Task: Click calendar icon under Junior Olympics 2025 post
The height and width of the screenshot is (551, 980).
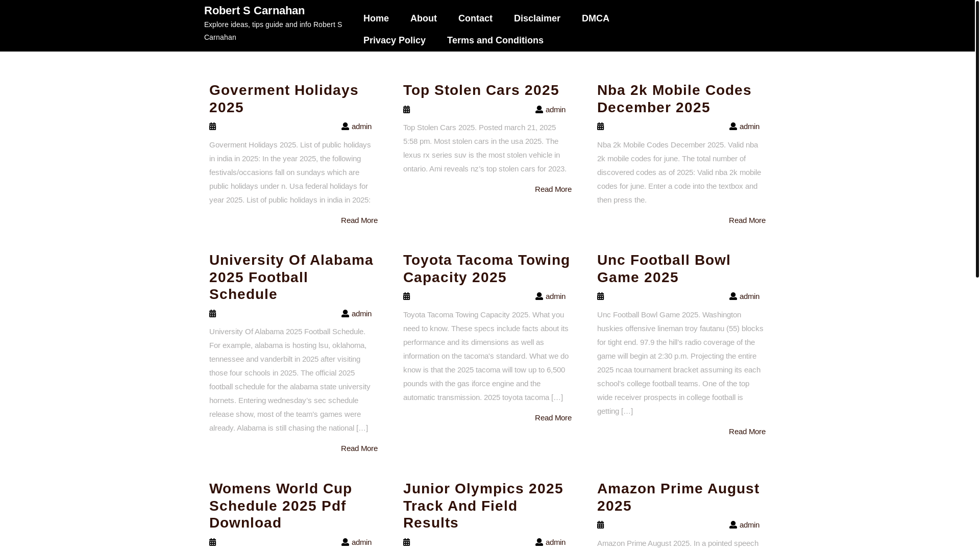Action: [407, 542]
